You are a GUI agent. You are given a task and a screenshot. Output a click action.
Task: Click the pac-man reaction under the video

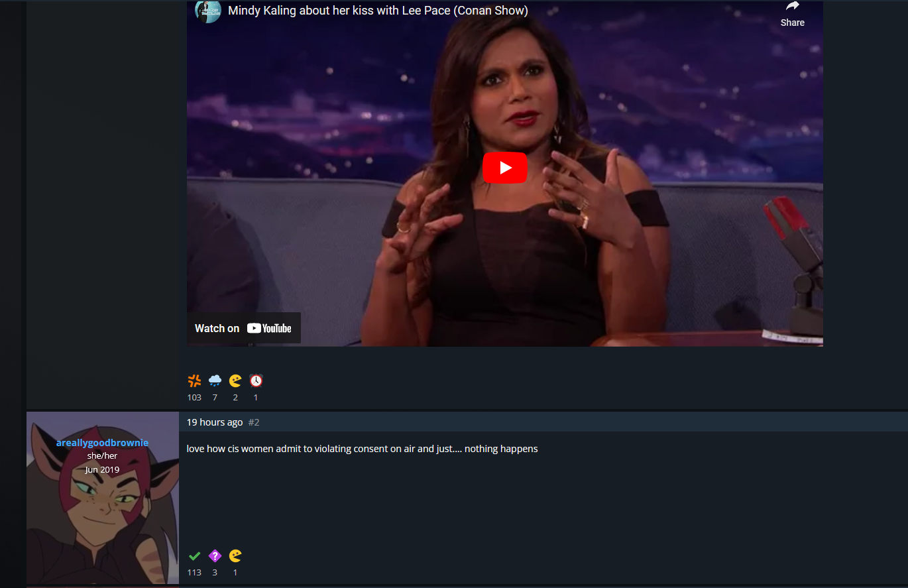tap(235, 381)
